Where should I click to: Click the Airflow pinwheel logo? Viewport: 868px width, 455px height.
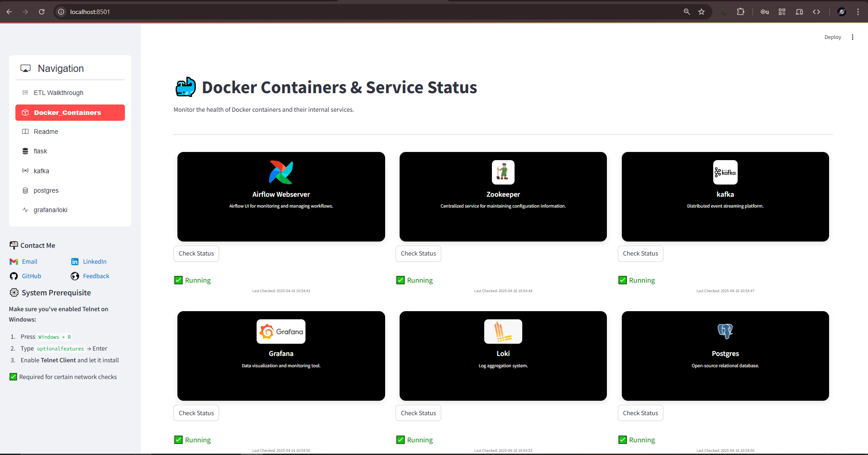pyautogui.click(x=281, y=172)
